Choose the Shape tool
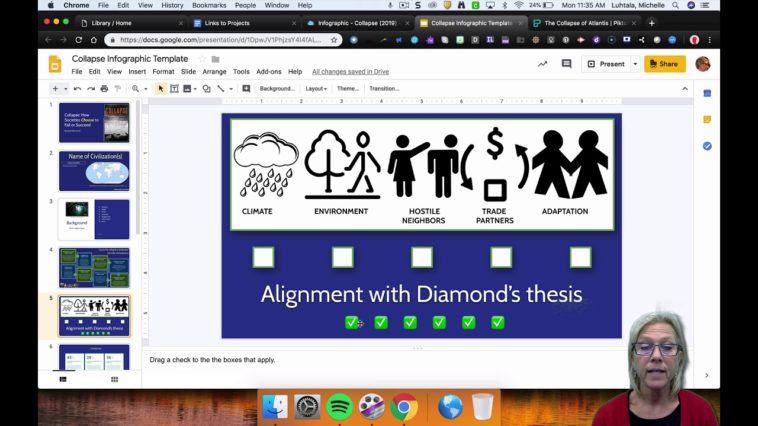 tap(206, 88)
